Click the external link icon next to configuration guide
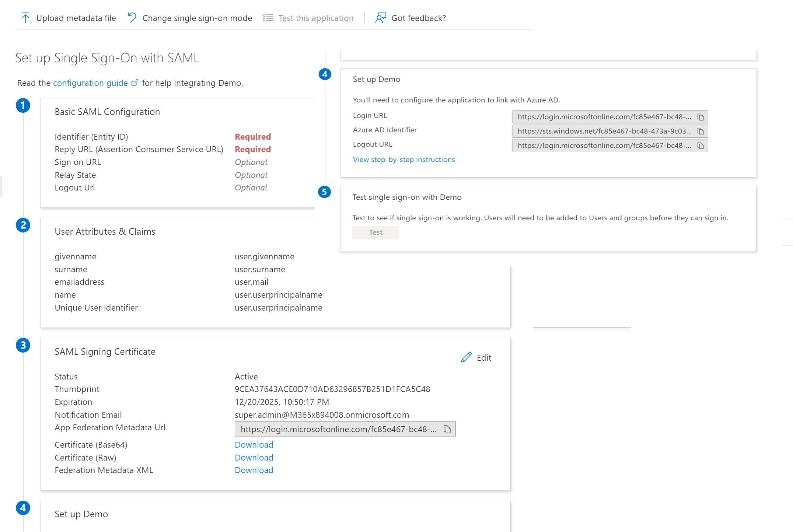This screenshot has height=532, width=793. pyautogui.click(x=135, y=83)
